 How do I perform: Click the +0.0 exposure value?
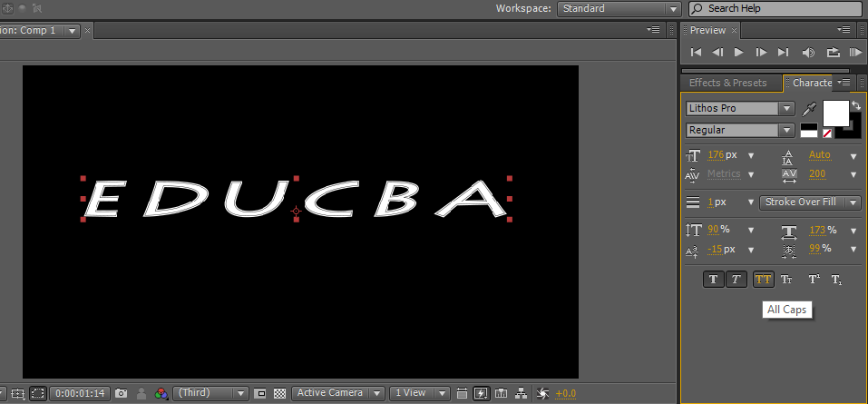click(x=566, y=393)
